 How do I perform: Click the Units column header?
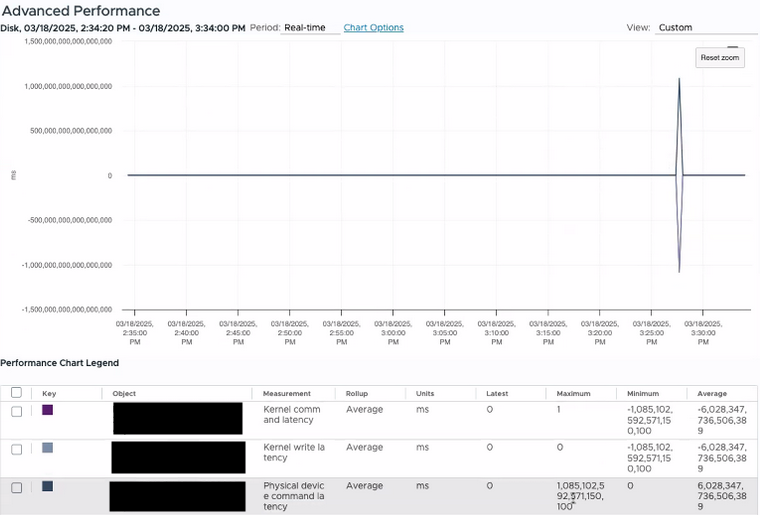click(x=425, y=393)
